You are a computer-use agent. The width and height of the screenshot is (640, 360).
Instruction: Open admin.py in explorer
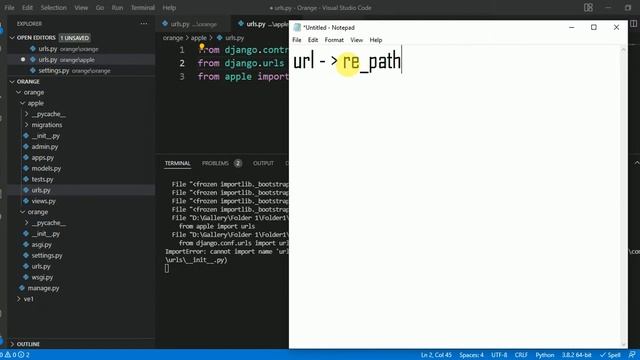[x=44, y=147]
